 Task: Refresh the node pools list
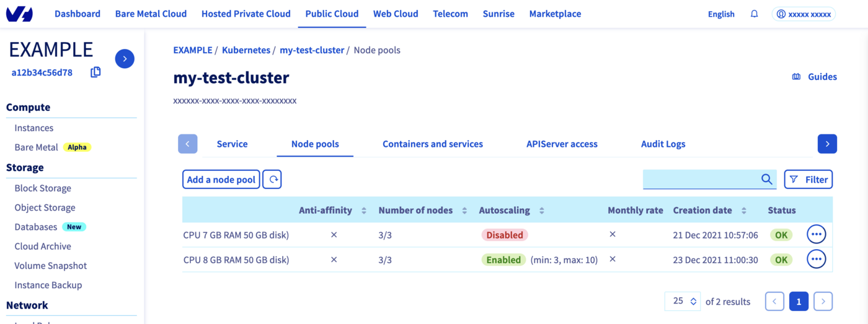(x=272, y=180)
